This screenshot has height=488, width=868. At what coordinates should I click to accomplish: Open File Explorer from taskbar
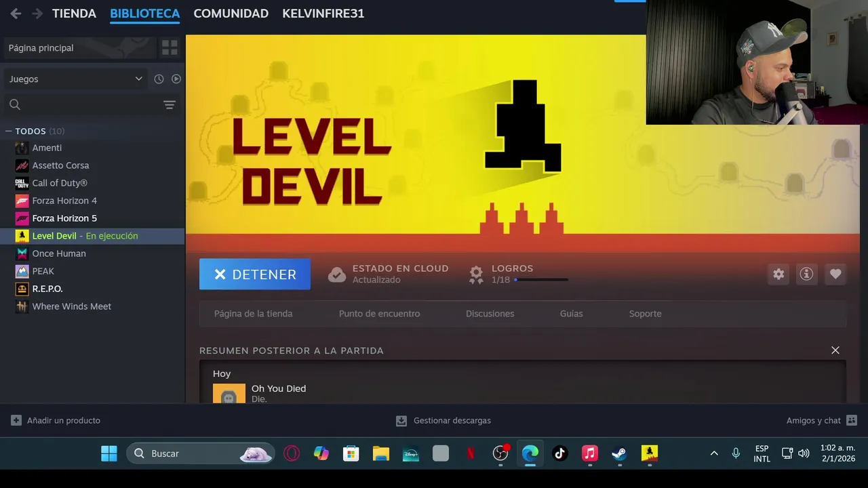point(381,453)
